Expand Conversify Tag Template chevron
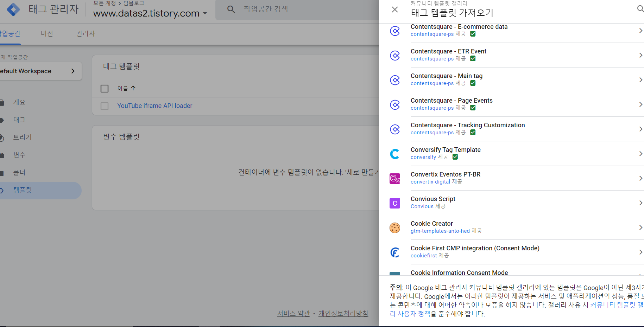The width and height of the screenshot is (644, 327). (x=640, y=154)
